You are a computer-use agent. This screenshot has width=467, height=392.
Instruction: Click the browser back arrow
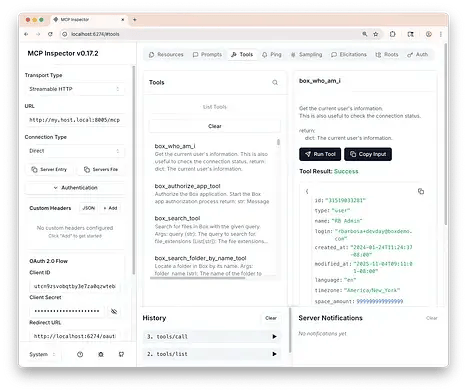[x=26, y=34]
